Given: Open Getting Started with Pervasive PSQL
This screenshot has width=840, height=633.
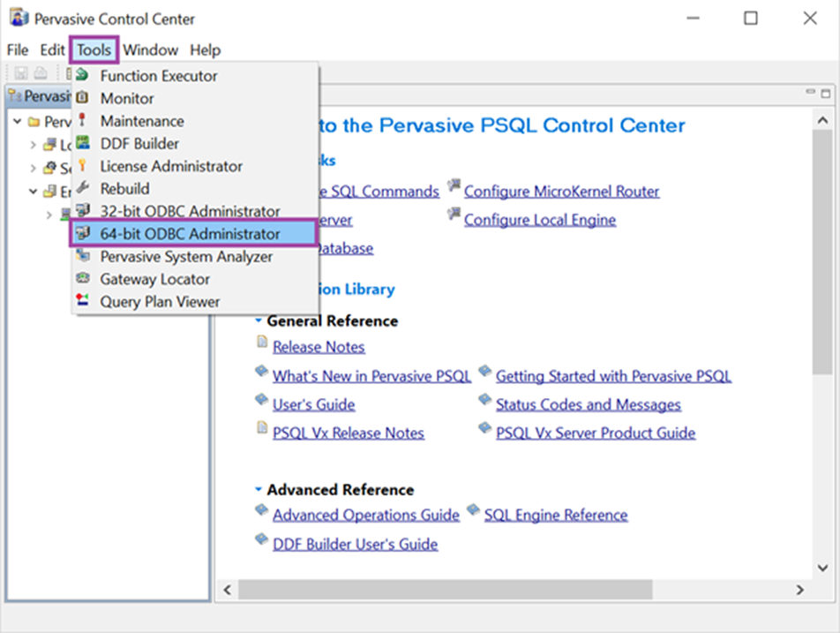Looking at the screenshot, I should coord(613,376).
